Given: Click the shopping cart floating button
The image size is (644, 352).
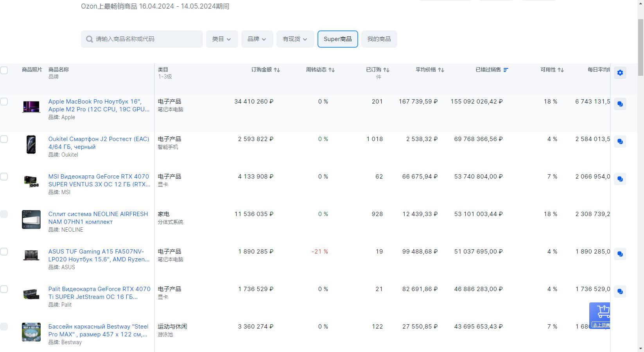Looking at the screenshot, I should 600,316.
